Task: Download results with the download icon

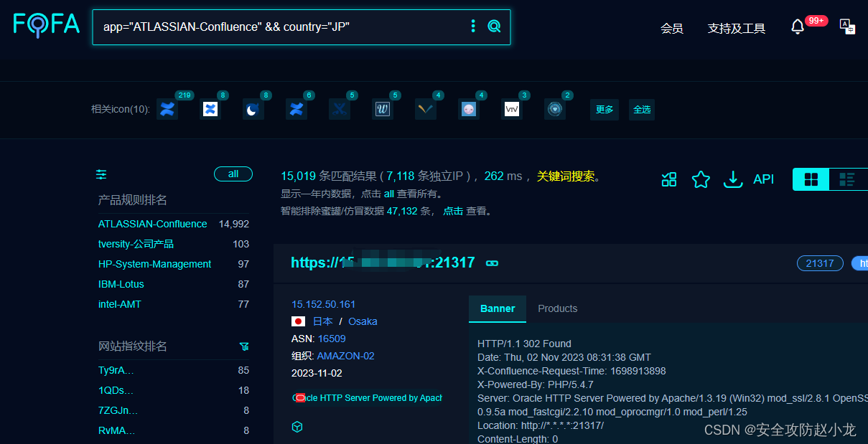Action: [732, 179]
